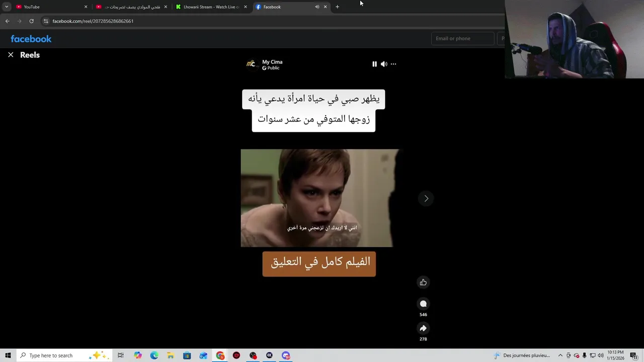Click the Meet Now camera tray icon

pyautogui.click(x=569, y=355)
